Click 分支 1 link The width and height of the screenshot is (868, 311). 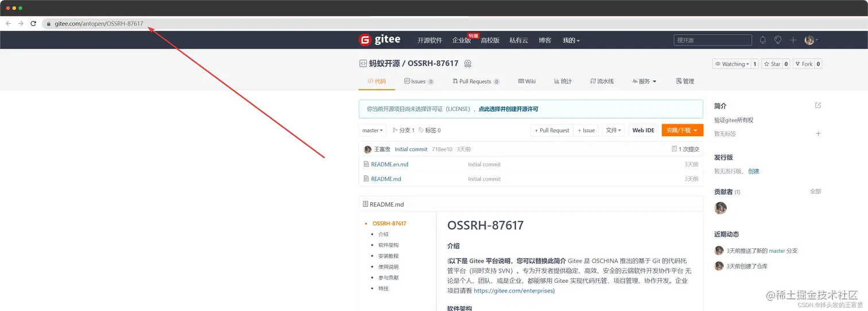403,130
